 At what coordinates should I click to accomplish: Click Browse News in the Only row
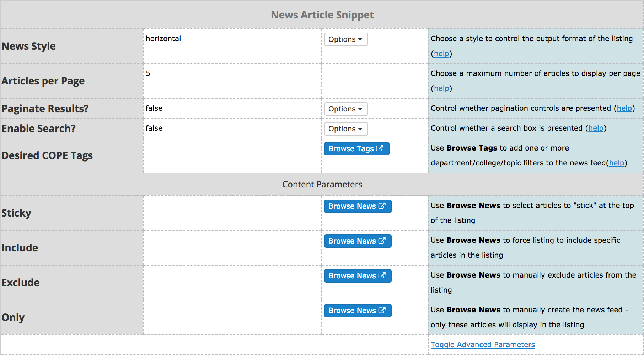coord(357,311)
